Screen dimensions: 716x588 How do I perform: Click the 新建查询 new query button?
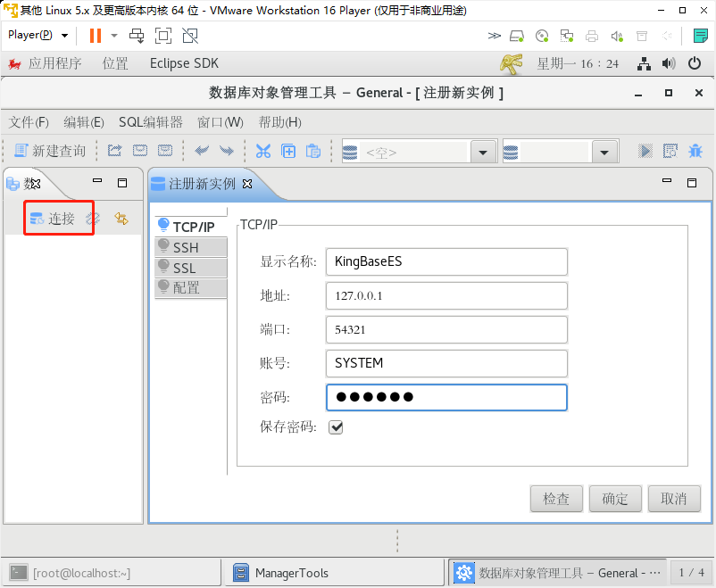[x=49, y=151]
